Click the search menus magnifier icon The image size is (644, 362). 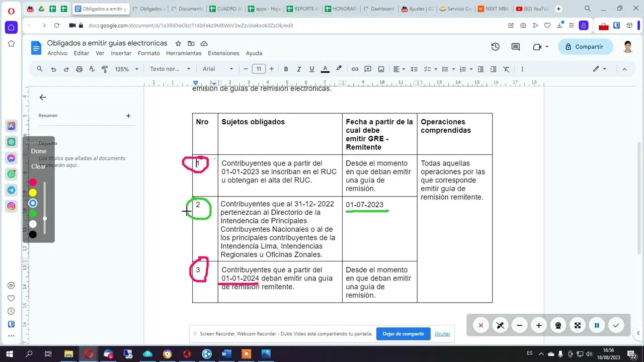pyautogui.click(x=40, y=69)
